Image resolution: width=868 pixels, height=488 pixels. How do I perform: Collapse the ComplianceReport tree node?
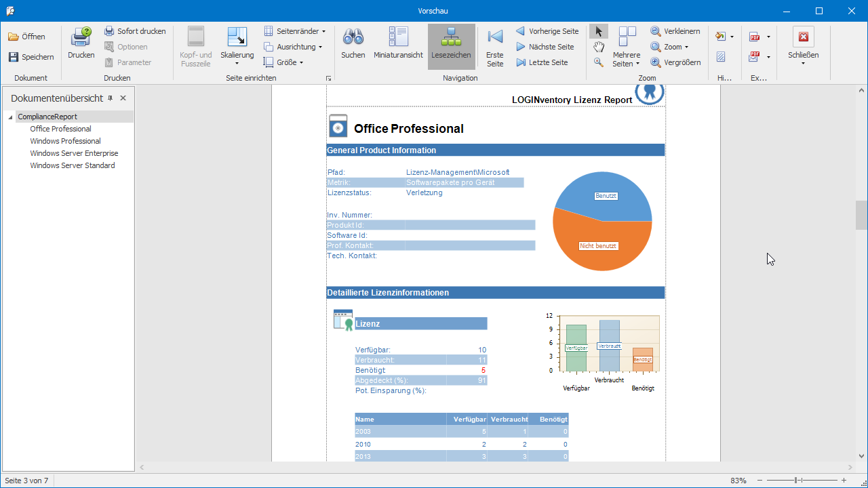(x=11, y=117)
